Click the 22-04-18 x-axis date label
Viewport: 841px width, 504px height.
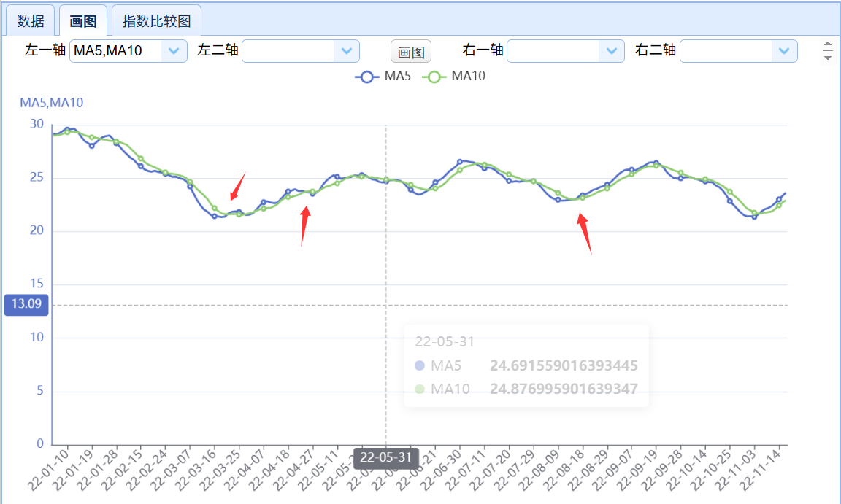269,470
